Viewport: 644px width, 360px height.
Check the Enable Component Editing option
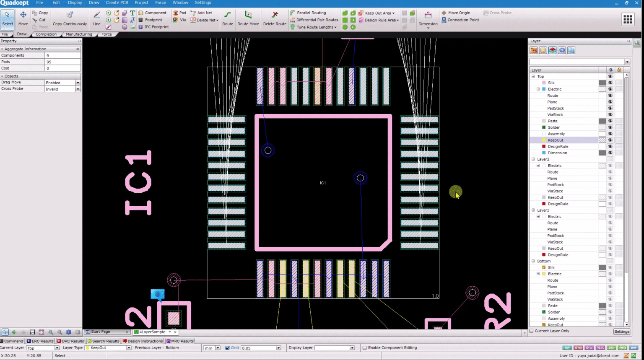[x=364, y=347]
